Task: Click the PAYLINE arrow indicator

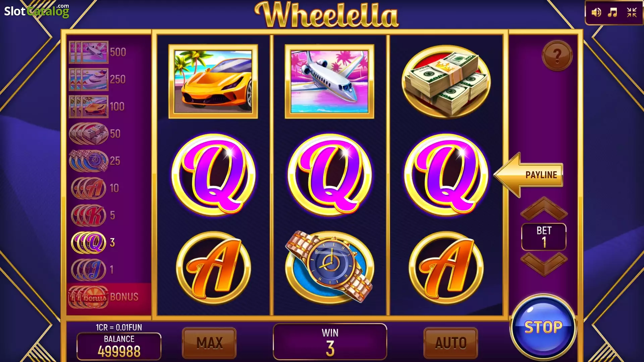Action: (528, 175)
